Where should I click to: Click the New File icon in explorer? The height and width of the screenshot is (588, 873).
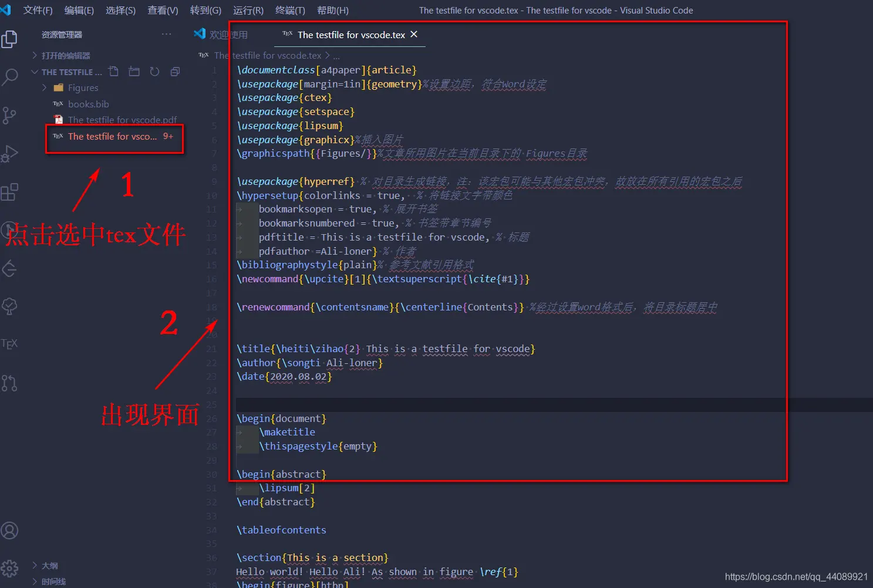[114, 72]
